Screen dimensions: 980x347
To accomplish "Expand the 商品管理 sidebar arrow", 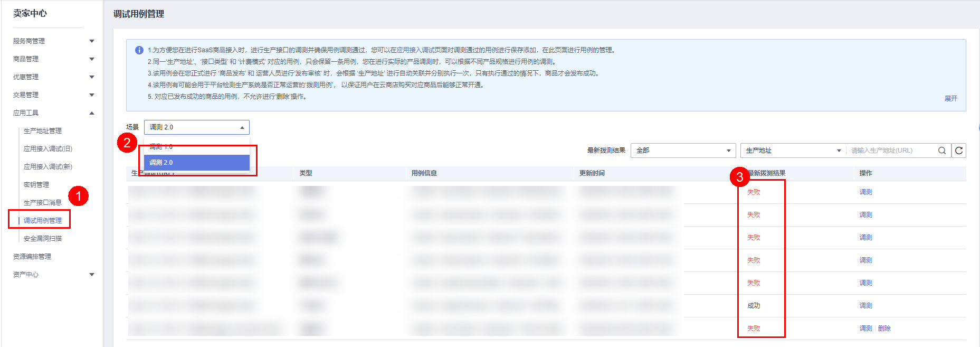I will pyautogui.click(x=92, y=59).
